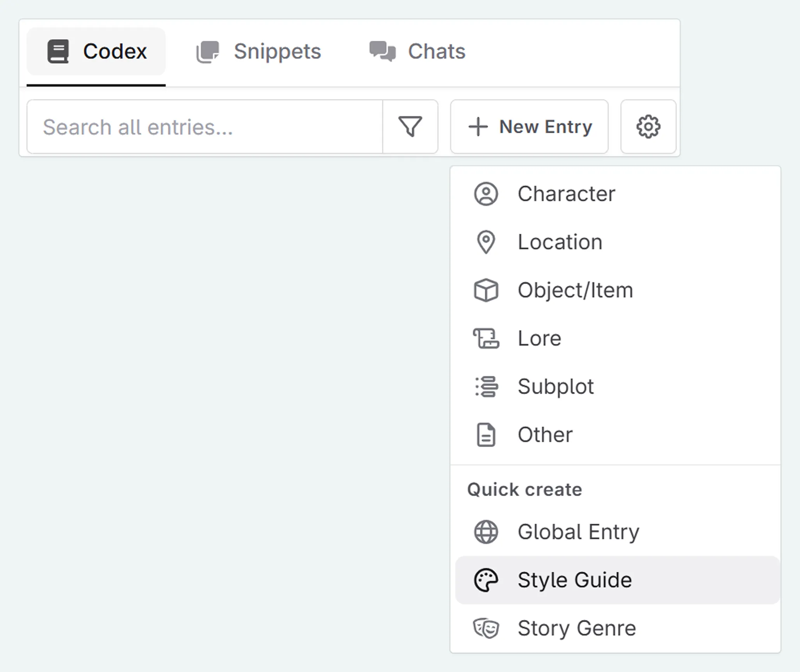Select the Object/Item cube icon
The image size is (800, 672).
click(486, 290)
